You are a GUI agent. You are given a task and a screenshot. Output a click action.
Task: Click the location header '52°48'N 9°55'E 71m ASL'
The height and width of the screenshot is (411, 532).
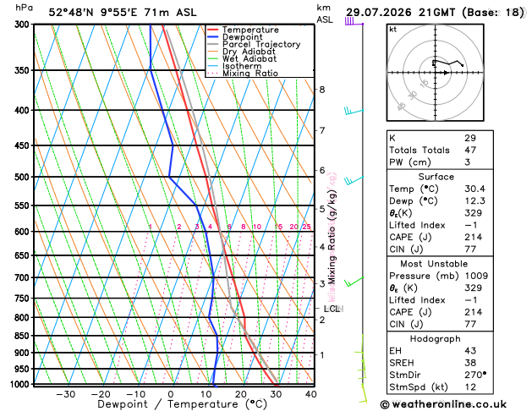tap(123, 13)
